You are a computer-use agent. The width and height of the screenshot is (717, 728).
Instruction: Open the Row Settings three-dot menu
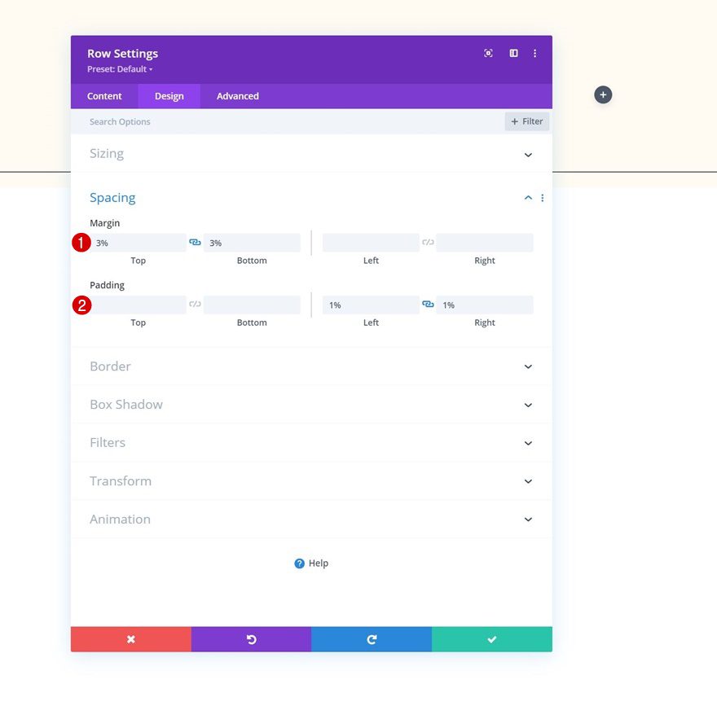[x=534, y=54]
